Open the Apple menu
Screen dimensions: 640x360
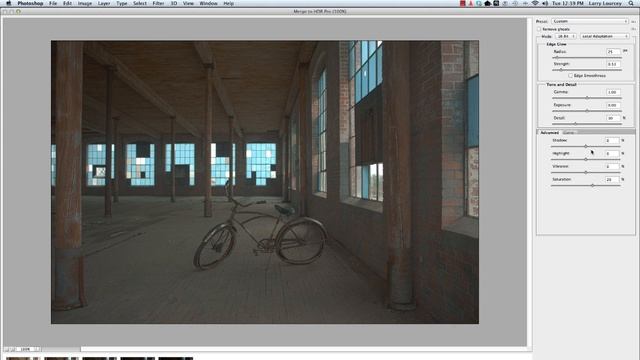click(x=9, y=3)
